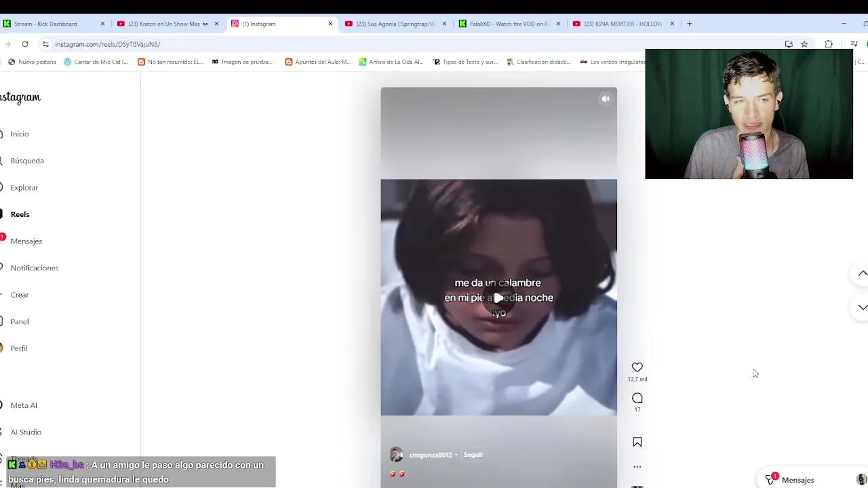Viewport: 868px width, 488px height.
Task: Click the avatar in the floating Mensajes bar
Action: pos(861,480)
